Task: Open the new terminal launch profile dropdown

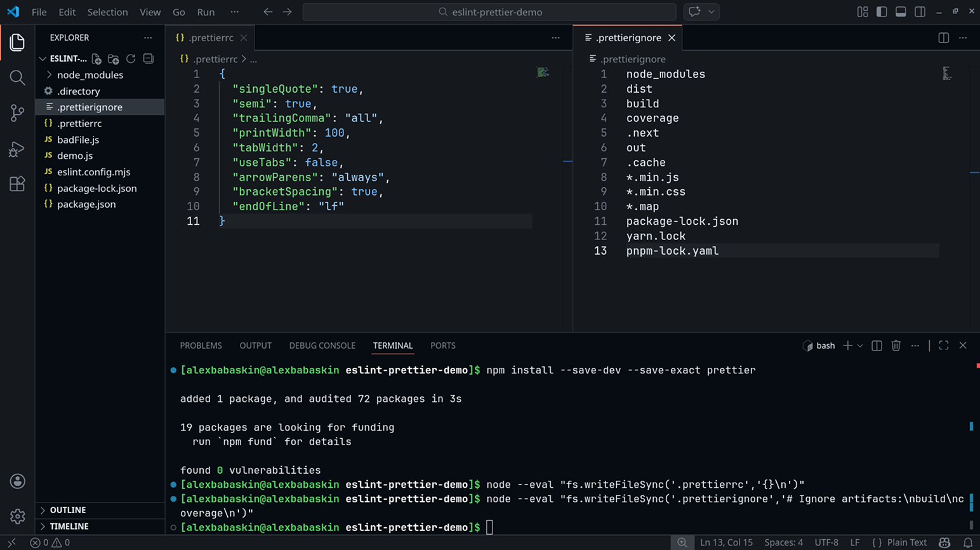Action: [x=860, y=345]
